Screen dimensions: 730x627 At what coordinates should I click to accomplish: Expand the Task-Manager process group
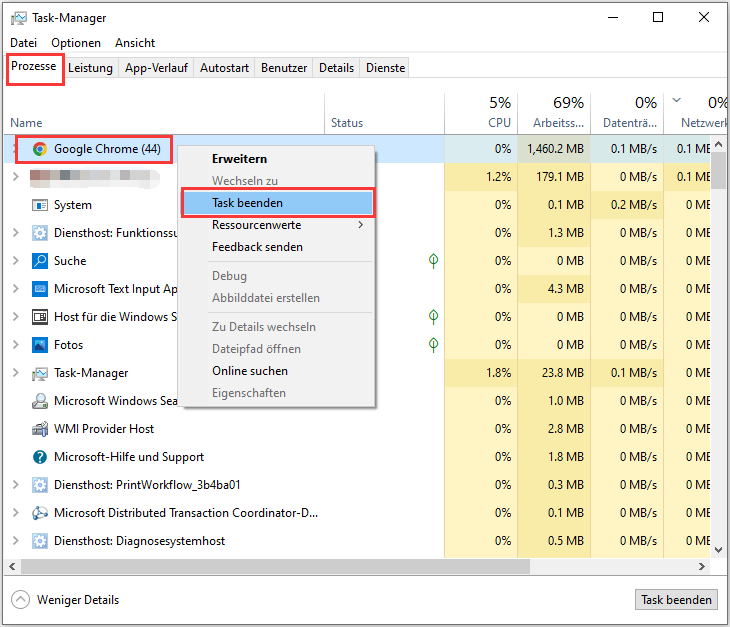point(16,373)
